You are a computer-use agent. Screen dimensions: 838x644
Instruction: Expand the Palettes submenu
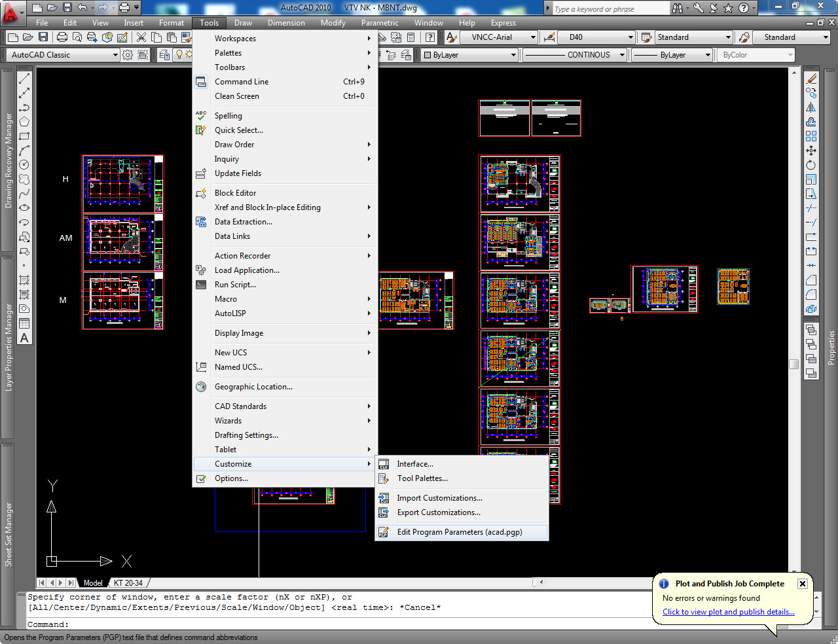point(285,53)
